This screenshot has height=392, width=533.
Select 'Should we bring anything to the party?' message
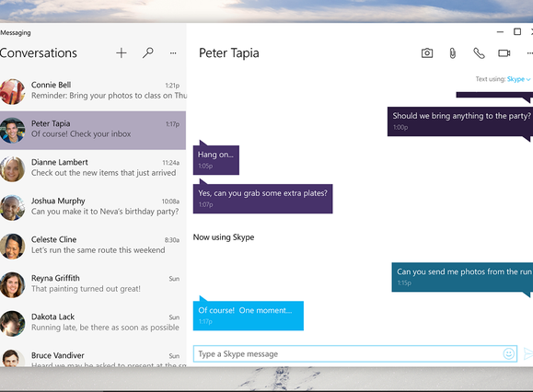pos(460,121)
